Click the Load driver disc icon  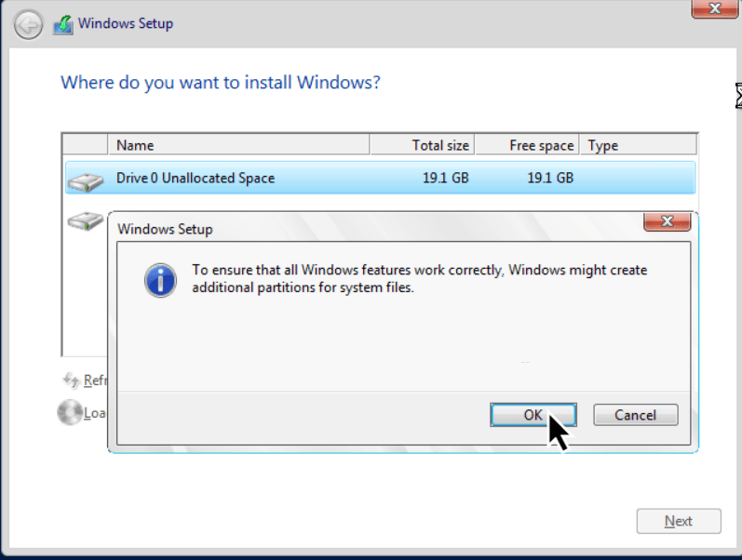[70, 412]
